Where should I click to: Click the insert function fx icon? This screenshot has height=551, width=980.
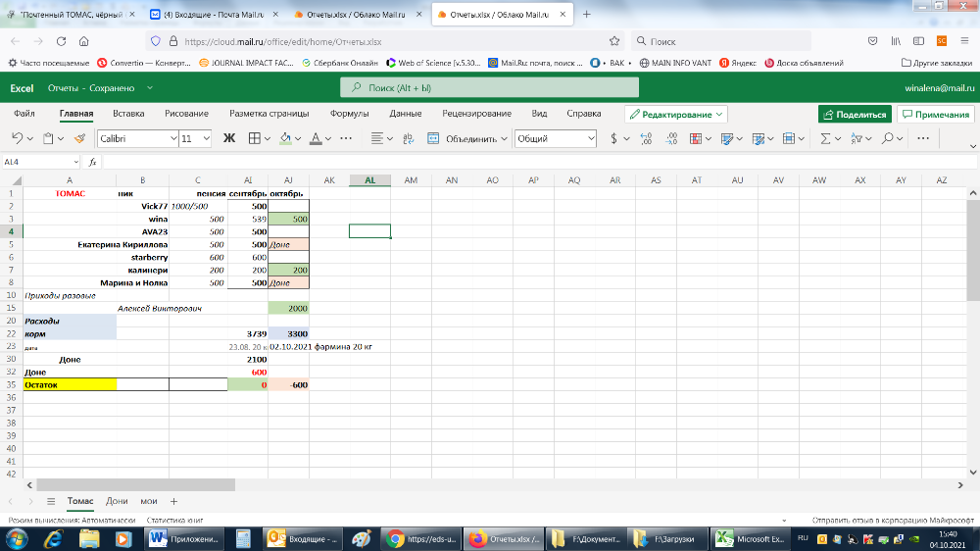[93, 162]
